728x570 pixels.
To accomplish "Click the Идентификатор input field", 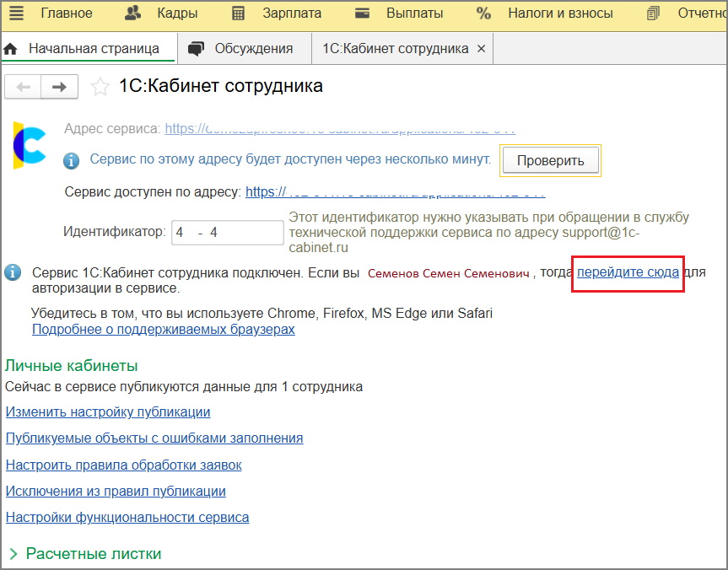I will (228, 232).
